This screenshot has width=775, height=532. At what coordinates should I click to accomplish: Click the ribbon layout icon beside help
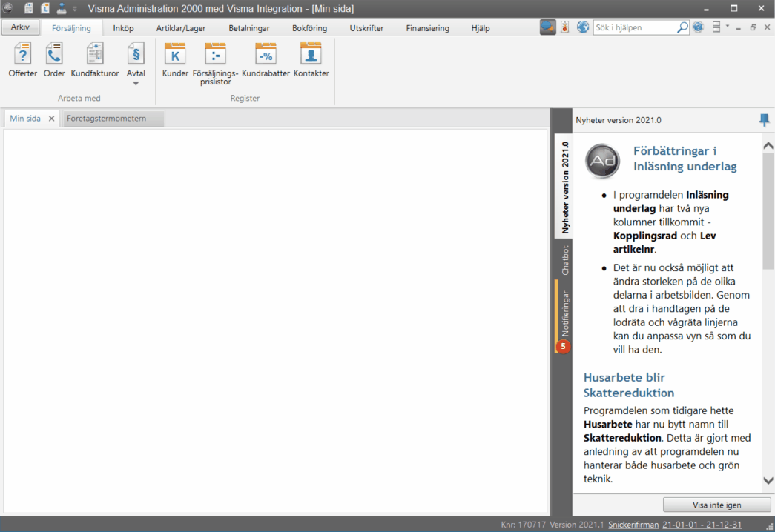tap(716, 27)
